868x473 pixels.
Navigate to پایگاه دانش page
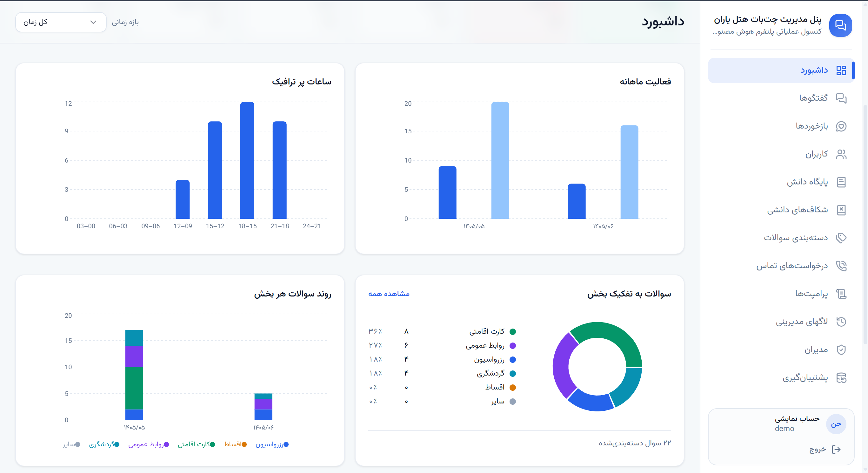pyautogui.click(x=780, y=182)
